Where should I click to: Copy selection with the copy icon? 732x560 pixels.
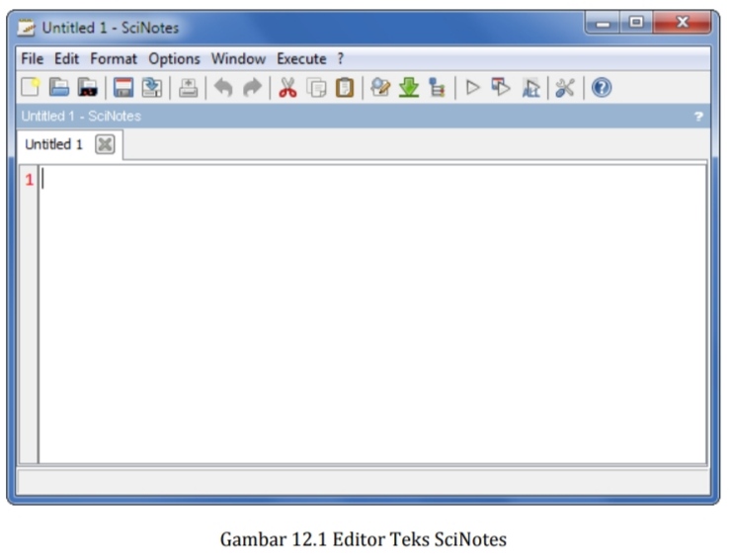pos(316,87)
